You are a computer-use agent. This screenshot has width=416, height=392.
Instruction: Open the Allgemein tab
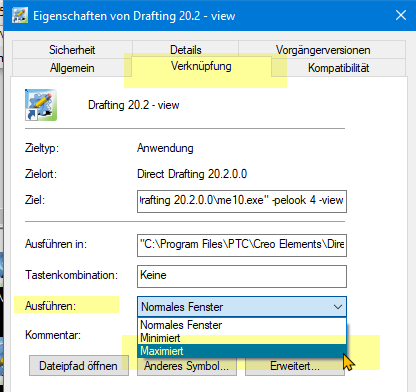point(72,68)
